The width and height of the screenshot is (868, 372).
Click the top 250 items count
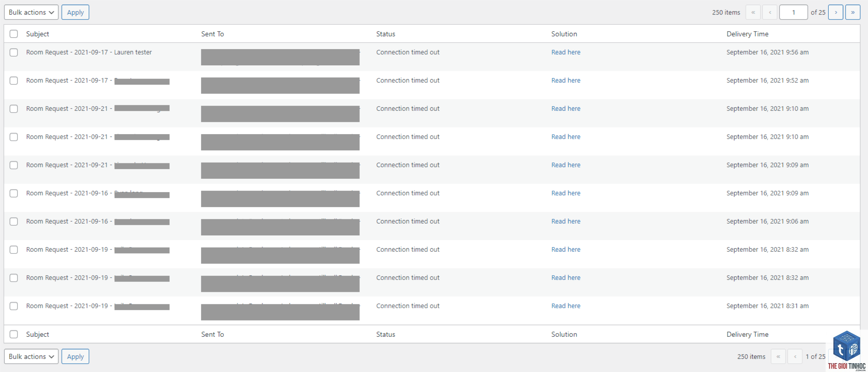(726, 12)
